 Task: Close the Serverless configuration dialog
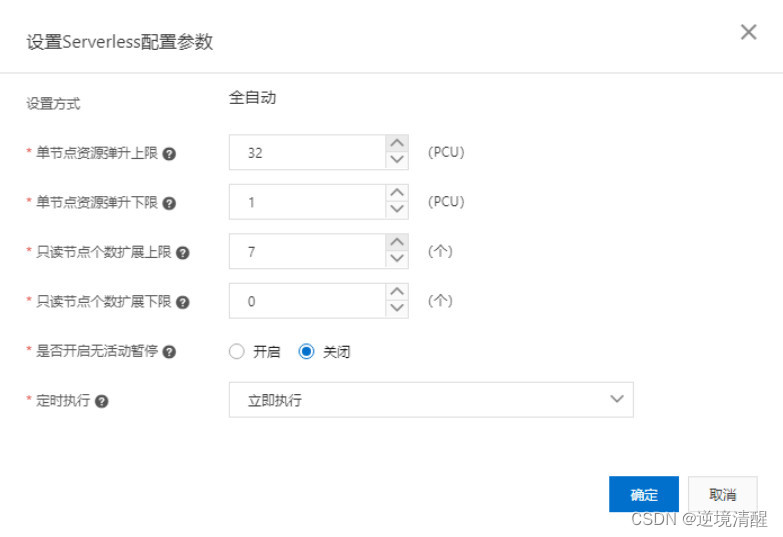[748, 32]
